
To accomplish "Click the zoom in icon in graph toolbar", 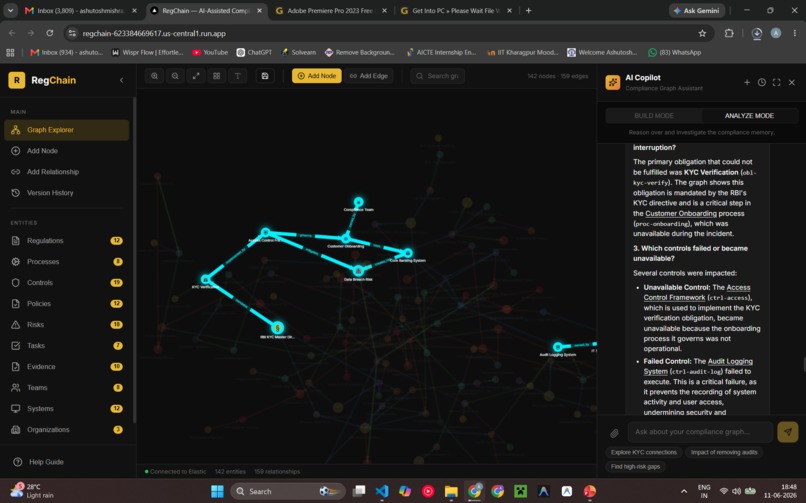I will (155, 76).
